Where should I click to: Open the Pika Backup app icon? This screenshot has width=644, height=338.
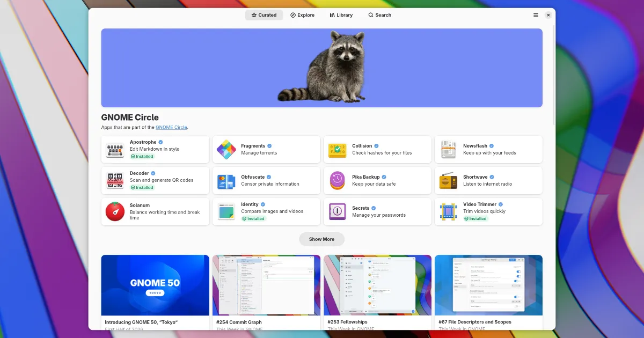(338, 180)
